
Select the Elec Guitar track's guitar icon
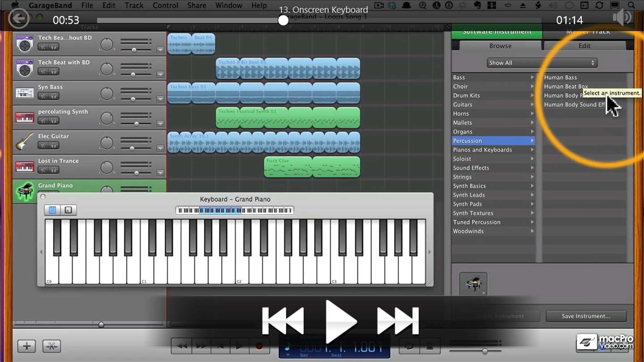[x=25, y=142]
